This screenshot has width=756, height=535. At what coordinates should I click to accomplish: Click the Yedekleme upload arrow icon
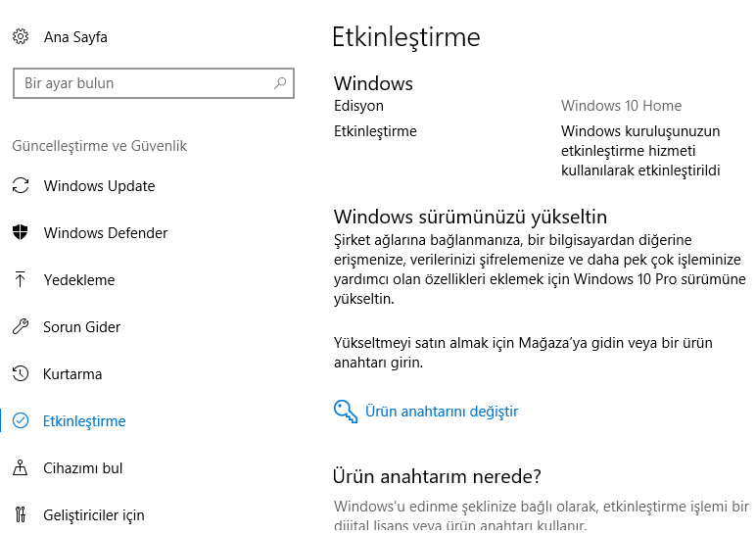[x=21, y=280]
